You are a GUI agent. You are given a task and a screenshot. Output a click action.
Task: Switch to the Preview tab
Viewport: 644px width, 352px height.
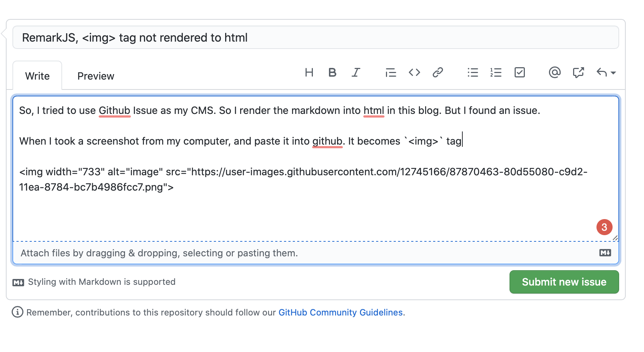96,76
